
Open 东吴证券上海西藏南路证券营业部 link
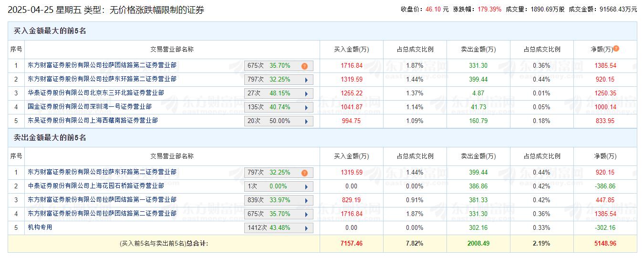pyautogui.click(x=93, y=121)
